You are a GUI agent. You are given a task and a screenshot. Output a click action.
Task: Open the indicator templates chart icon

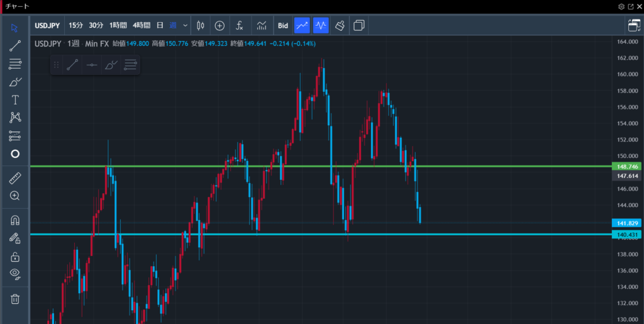tap(262, 25)
